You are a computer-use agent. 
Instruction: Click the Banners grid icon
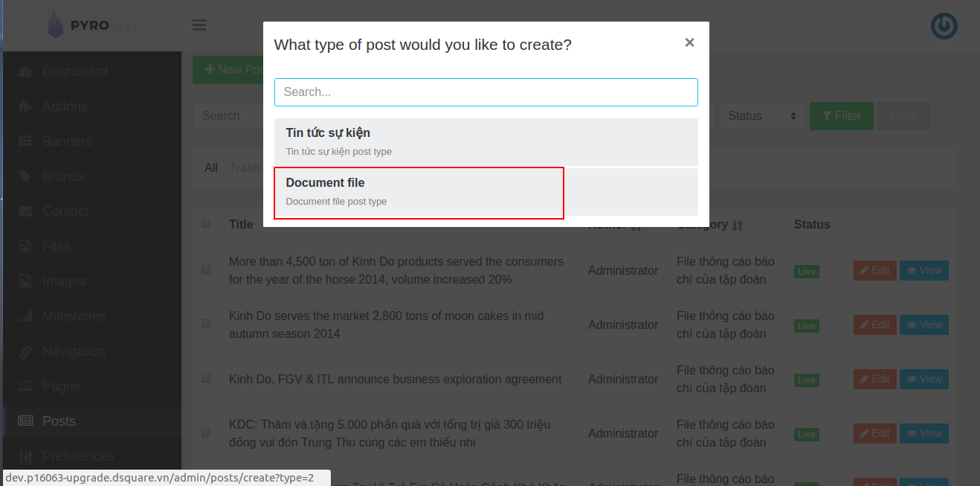25,141
